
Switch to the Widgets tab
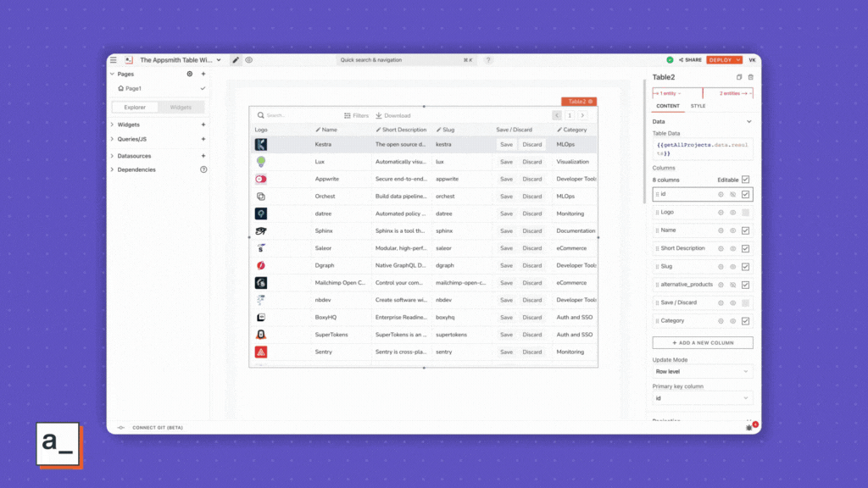[181, 108]
